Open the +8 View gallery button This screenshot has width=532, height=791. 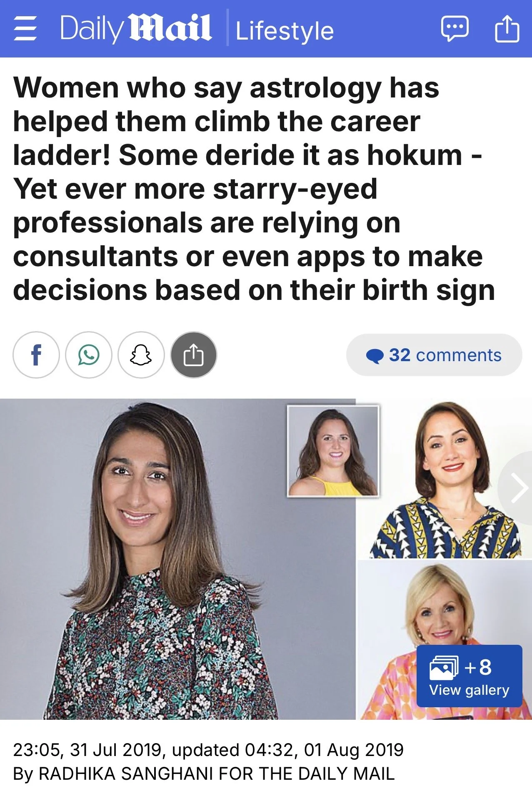pyautogui.click(x=469, y=676)
